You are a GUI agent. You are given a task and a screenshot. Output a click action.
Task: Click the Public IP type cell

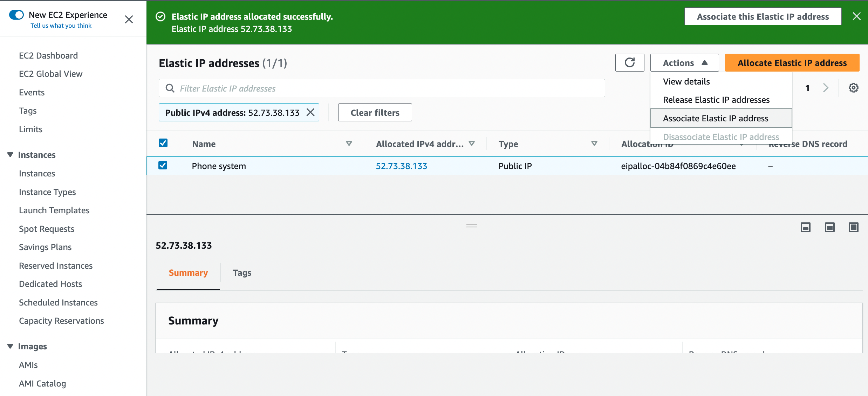click(515, 166)
